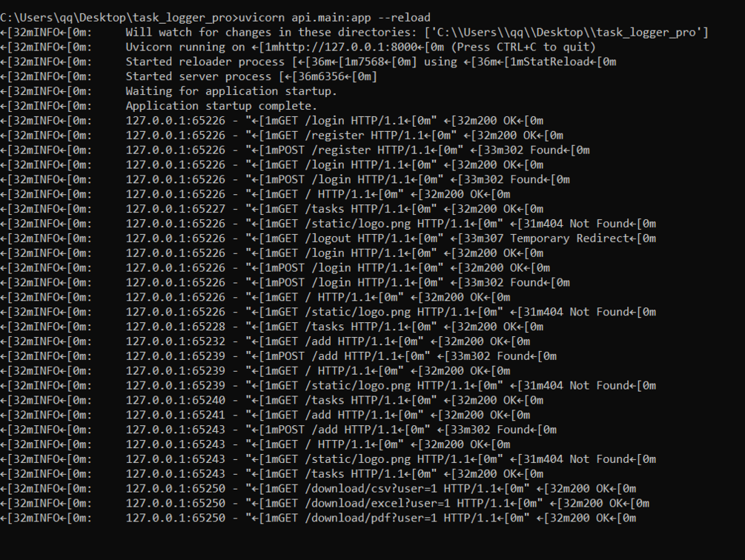The width and height of the screenshot is (745, 560).
Task: Click the client address 127.0.0.1:65232
Action: [x=176, y=341]
